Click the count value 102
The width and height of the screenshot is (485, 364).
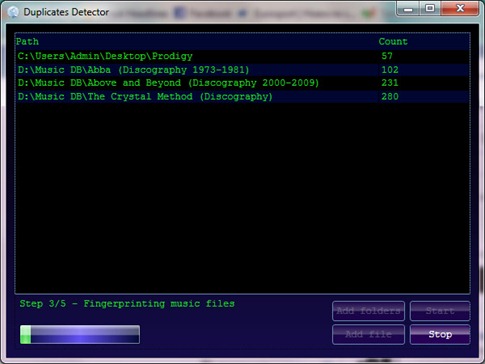coord(390,70)
